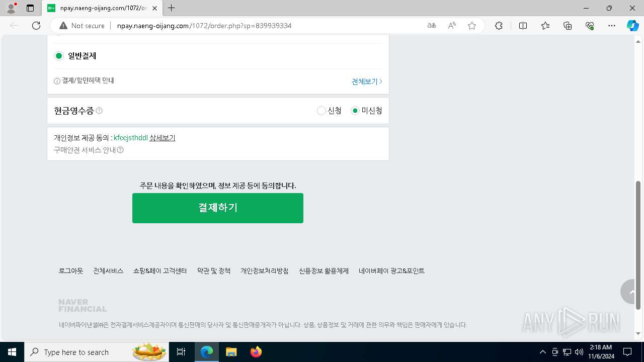
Task: Click the taskbar clock showing 2:18 AM
Action: coord(600,352)
